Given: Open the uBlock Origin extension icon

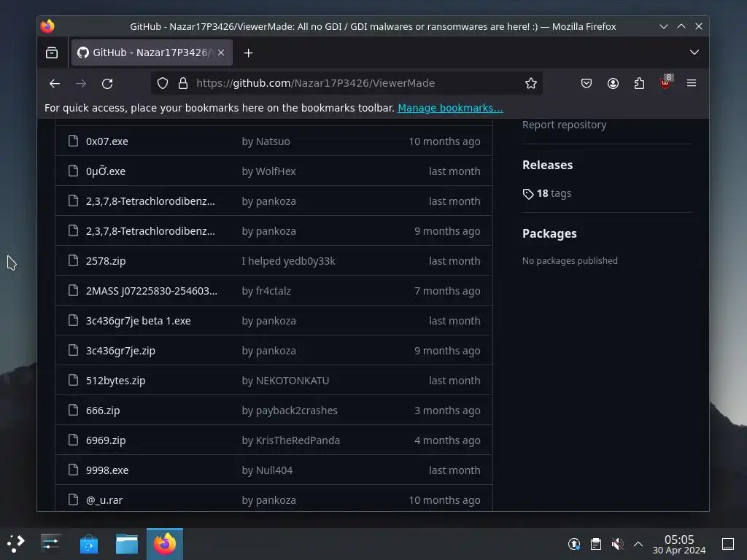Looking at the screenshot, I should (665, 83).
